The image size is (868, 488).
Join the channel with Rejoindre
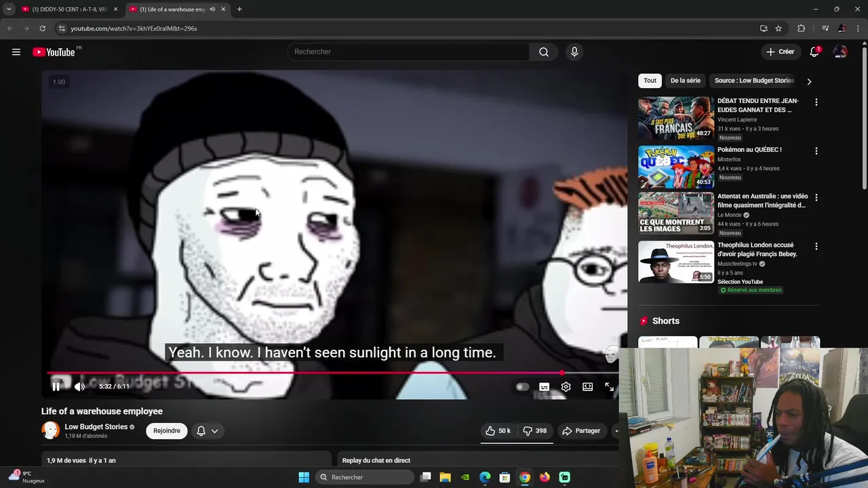point(167,431)
